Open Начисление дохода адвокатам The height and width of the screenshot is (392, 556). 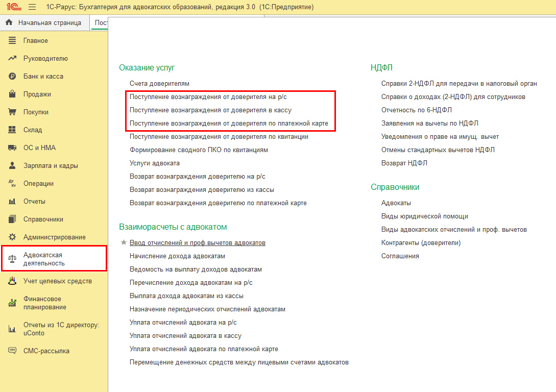click(177, 256)
